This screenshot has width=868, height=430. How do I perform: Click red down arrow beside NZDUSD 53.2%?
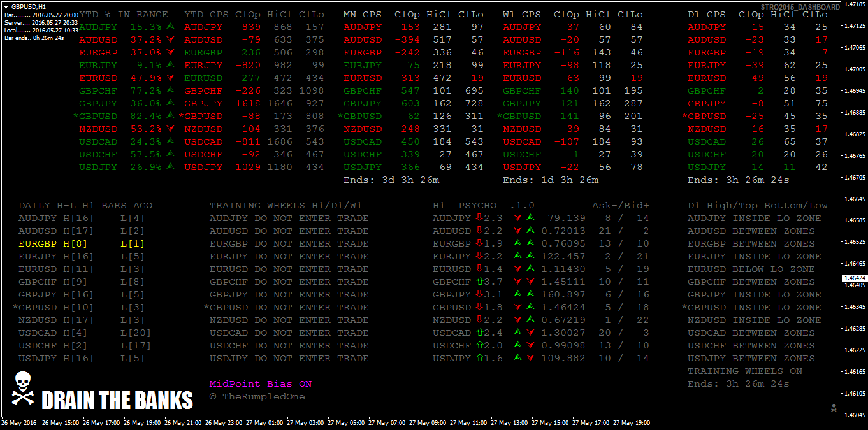170,129
